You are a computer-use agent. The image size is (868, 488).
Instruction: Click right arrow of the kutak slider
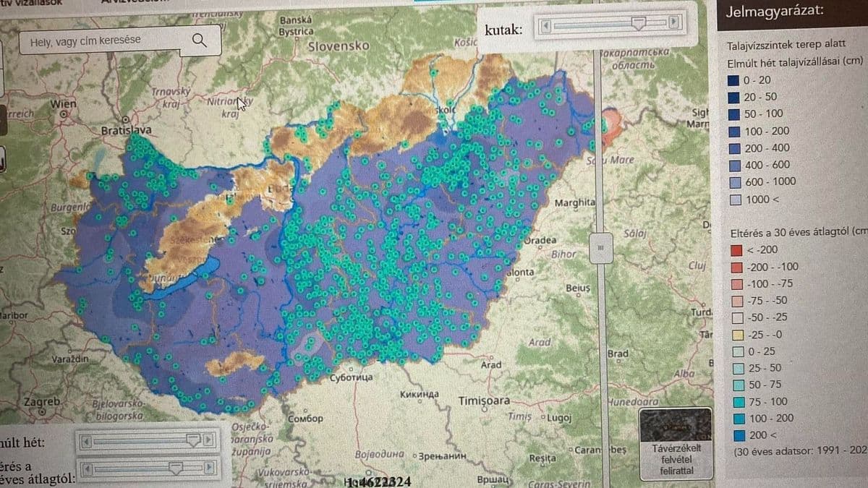coord(675,22)
